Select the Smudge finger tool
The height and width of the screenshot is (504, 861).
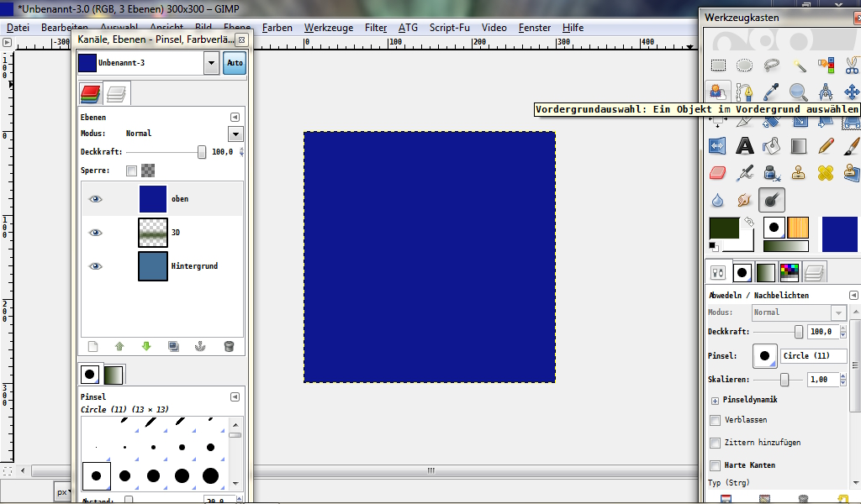click(x=745, y=200)
